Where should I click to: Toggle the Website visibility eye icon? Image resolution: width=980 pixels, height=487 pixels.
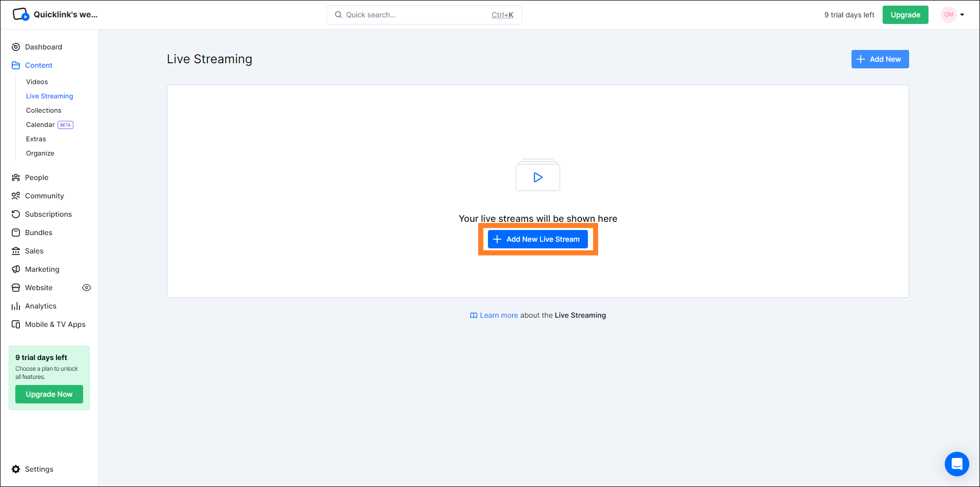coord(87,288)
